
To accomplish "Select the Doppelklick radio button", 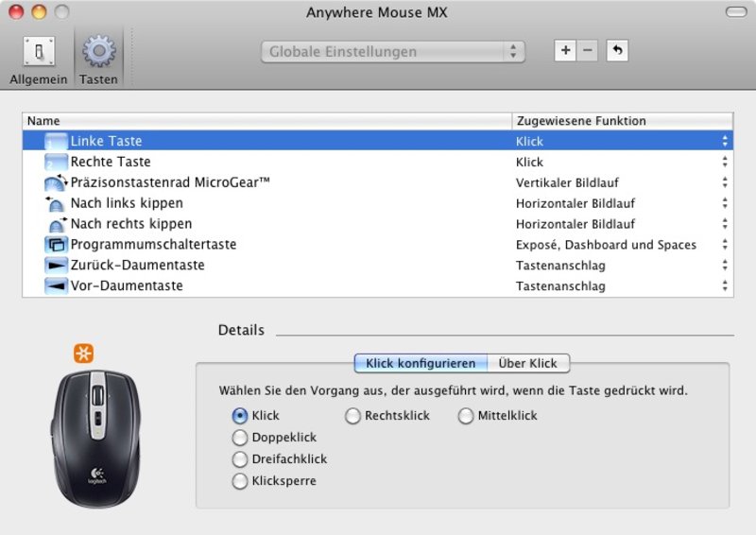I will click(x=240, y=438).
